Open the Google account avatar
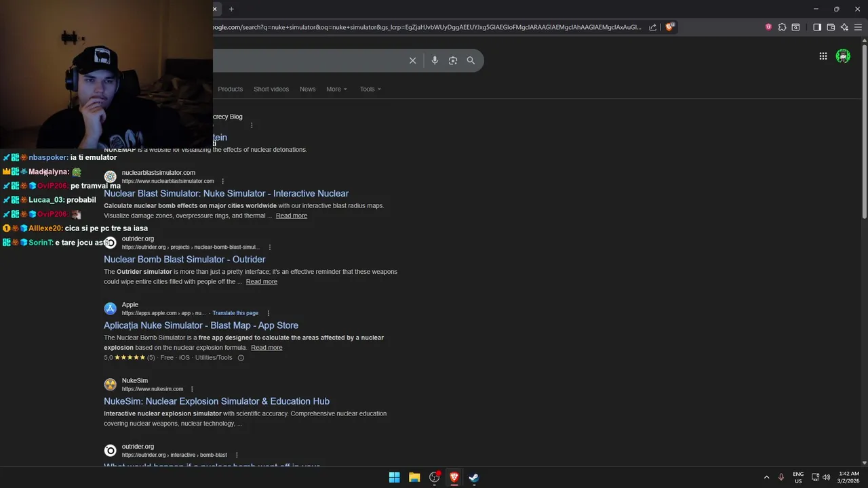868x488 pixels. tap(843, 56)
